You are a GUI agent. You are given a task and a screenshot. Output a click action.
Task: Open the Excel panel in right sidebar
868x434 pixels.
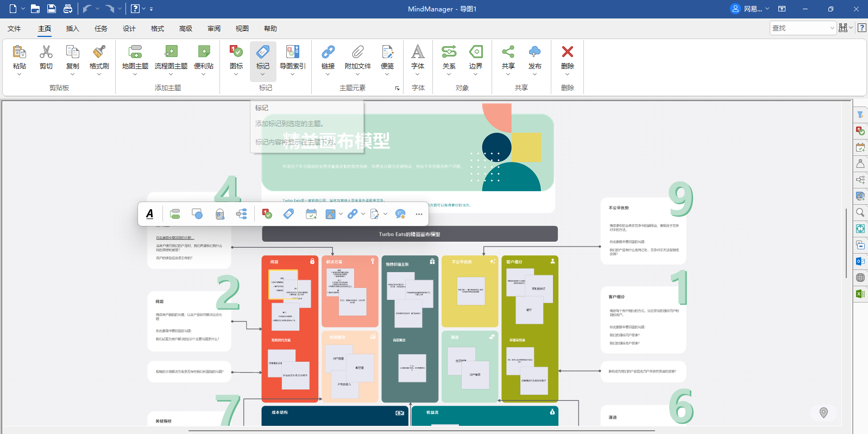[x=860, y=294]
